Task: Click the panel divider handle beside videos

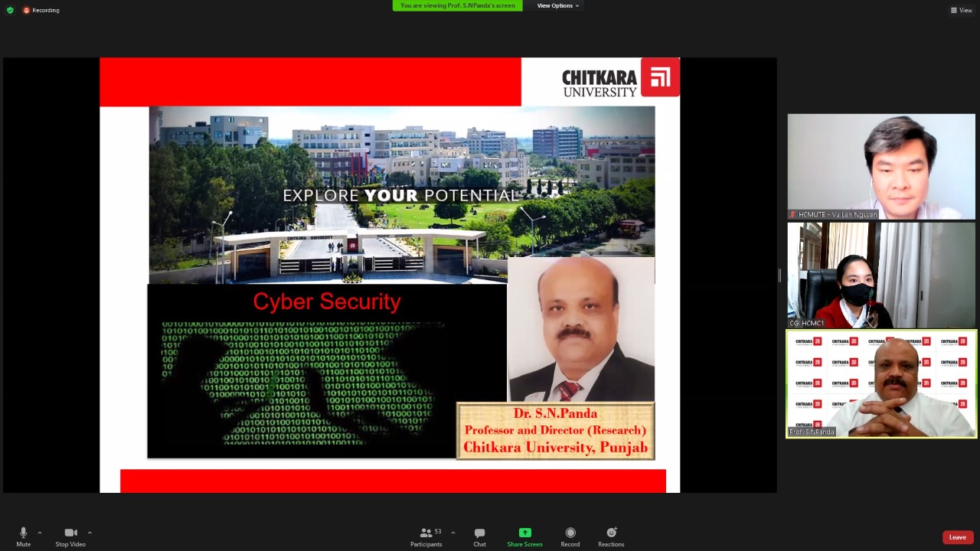Action: (x=780, y=275)
